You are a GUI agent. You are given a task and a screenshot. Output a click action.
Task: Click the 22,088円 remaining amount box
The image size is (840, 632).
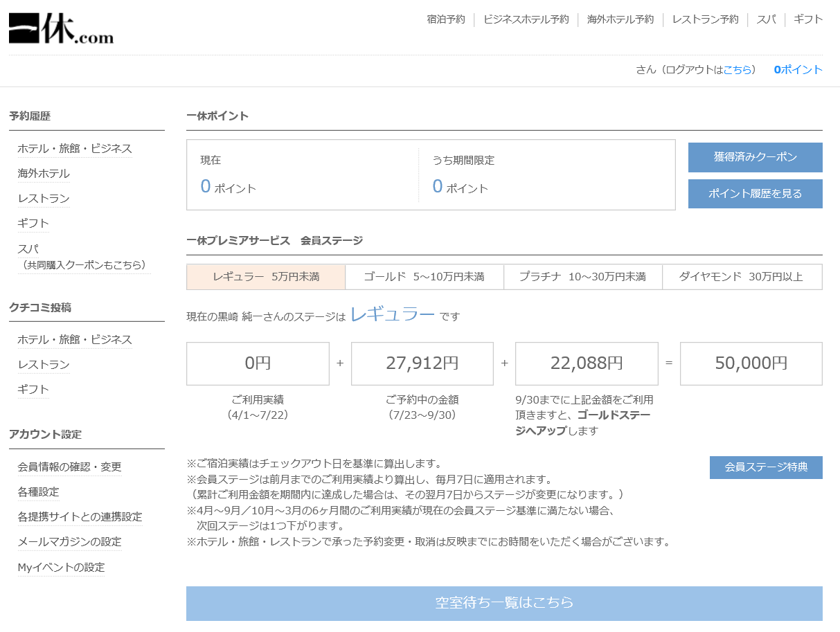(587, 363)
